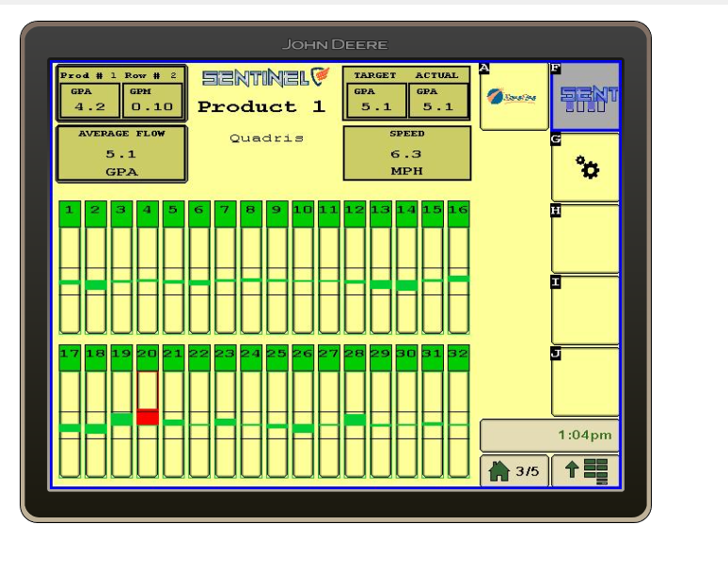Choose the row 21 flow bar
Screen dimensions: 728x588
[x=174, y=424]
